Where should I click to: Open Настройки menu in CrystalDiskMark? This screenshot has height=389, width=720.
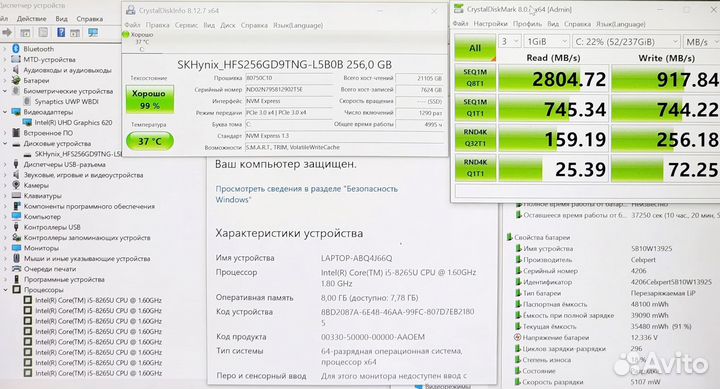pos(490,23)
